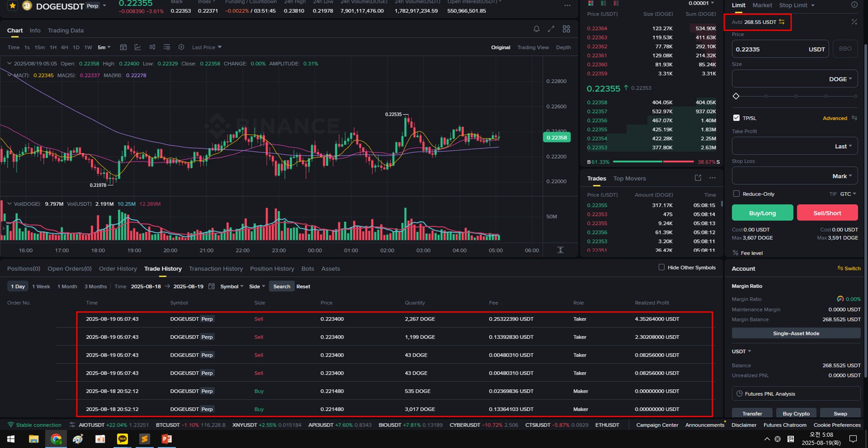This screenshot has width=868, height=448.
Task: Open File Explorer from the taskbar
Action: click(33, 439)
